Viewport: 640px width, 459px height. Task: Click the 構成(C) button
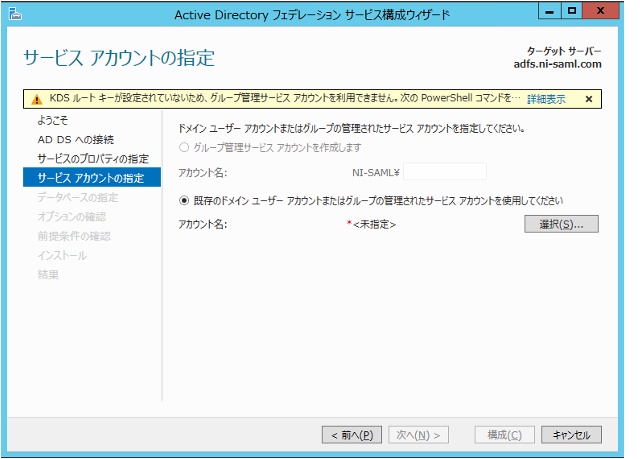point(504,435)
